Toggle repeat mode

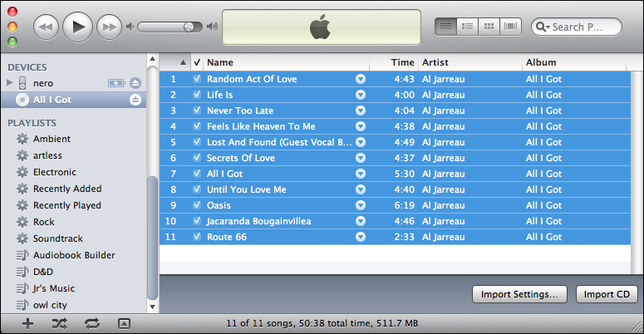[92, 324]
